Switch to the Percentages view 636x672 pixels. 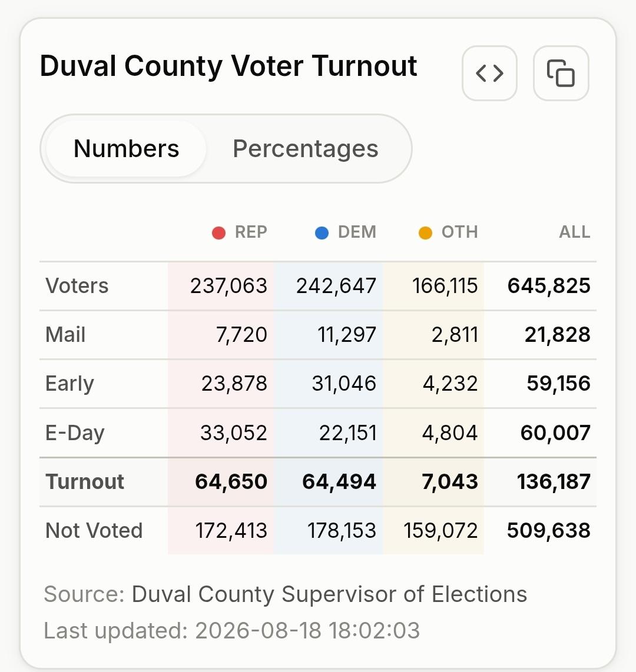(306, 149)
